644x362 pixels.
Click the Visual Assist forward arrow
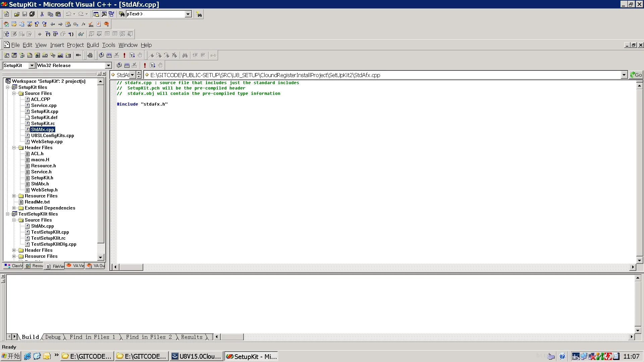click(60, 24)
